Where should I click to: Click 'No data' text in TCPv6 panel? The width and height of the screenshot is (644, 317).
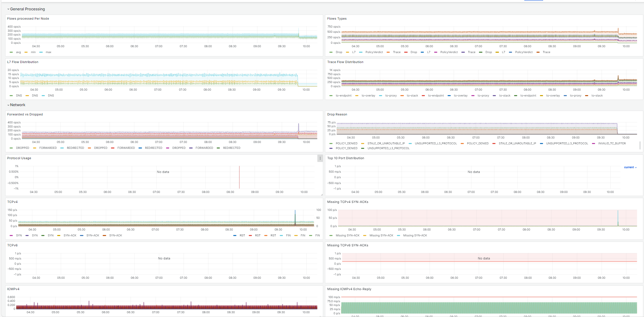(164, 258)
